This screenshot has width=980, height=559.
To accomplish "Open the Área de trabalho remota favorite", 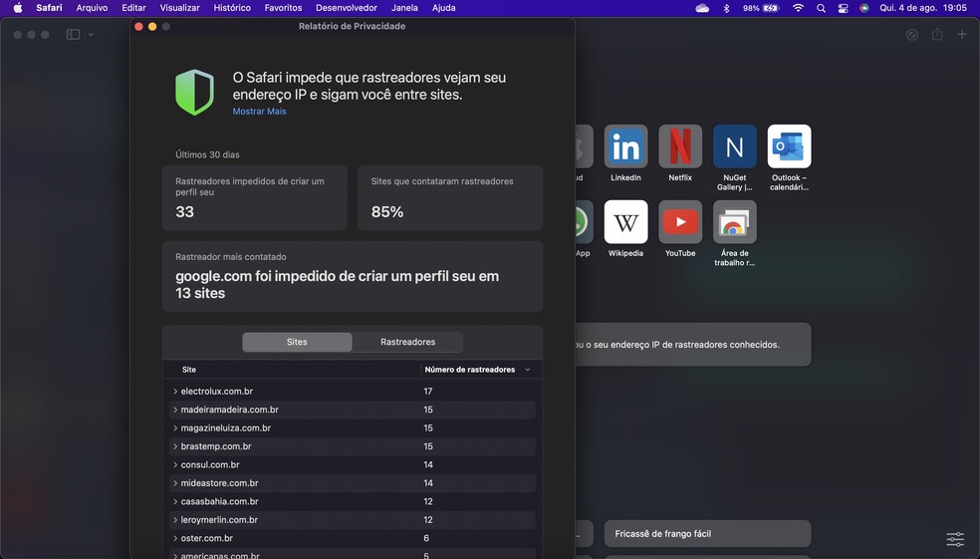I will (x=734, y=222).
